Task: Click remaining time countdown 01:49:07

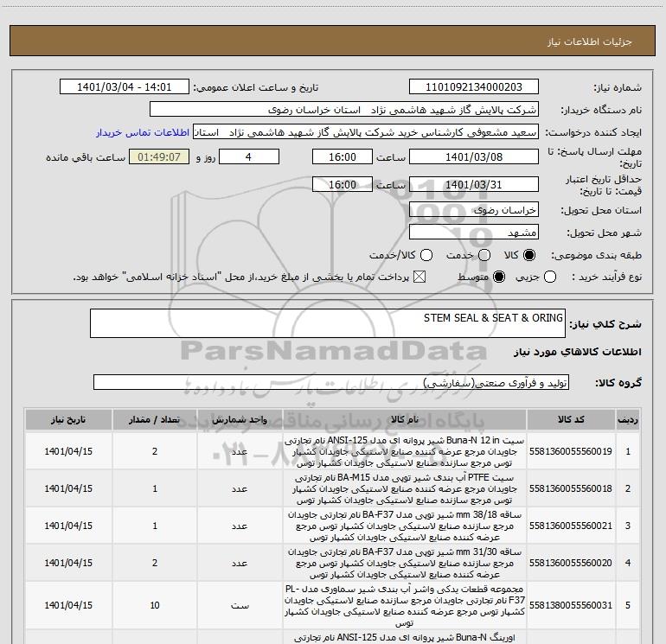Action: [x=159, y=156]
